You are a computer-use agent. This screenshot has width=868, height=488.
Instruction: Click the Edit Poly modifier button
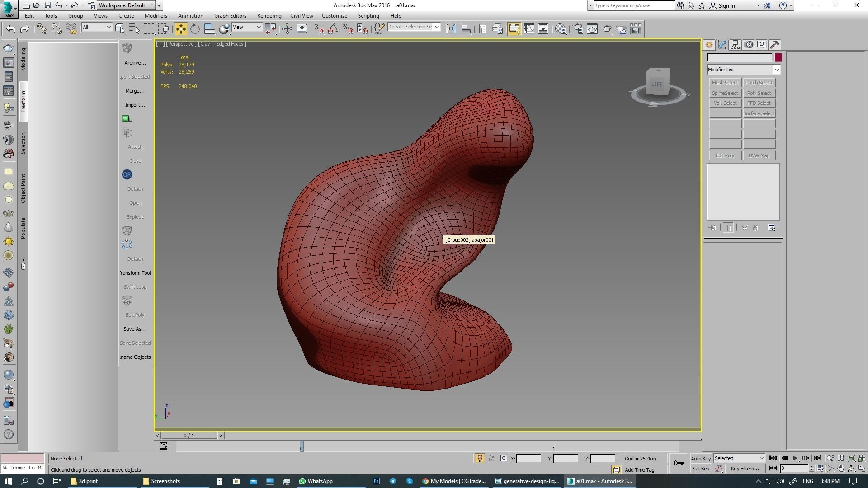(x=725, y=155)
